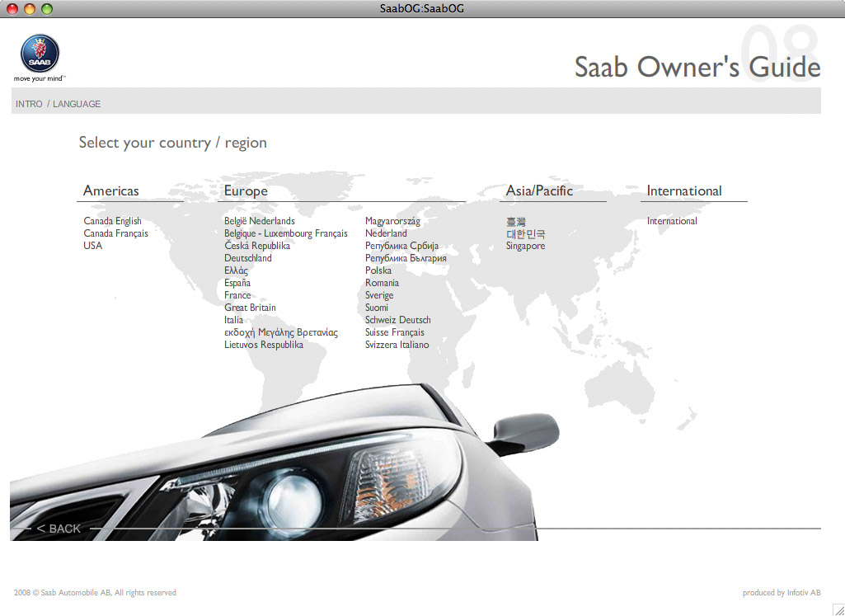Image resolution: width=845 pixels, height=616 pixels.
Task: Click the 'move your mind' tagline
Action: [39, 78]
